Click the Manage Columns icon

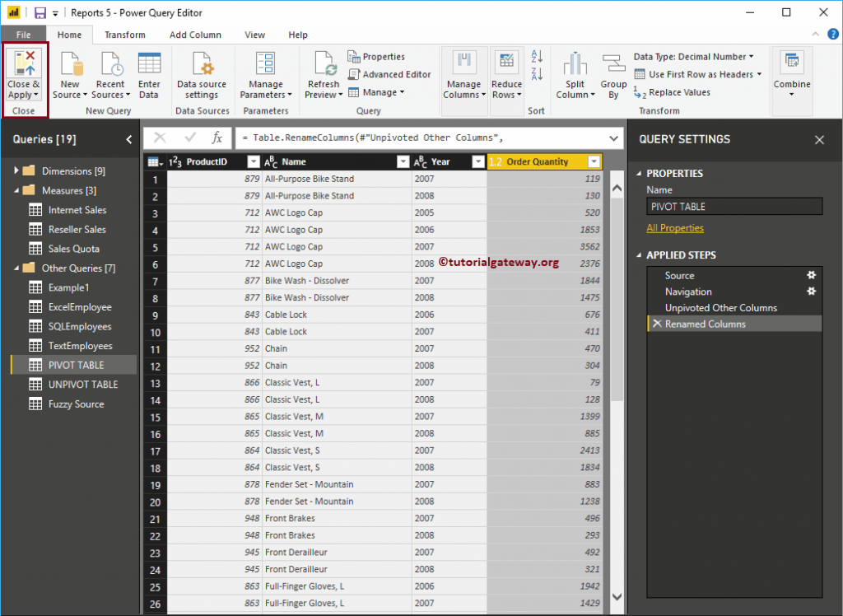coord(463,63)
